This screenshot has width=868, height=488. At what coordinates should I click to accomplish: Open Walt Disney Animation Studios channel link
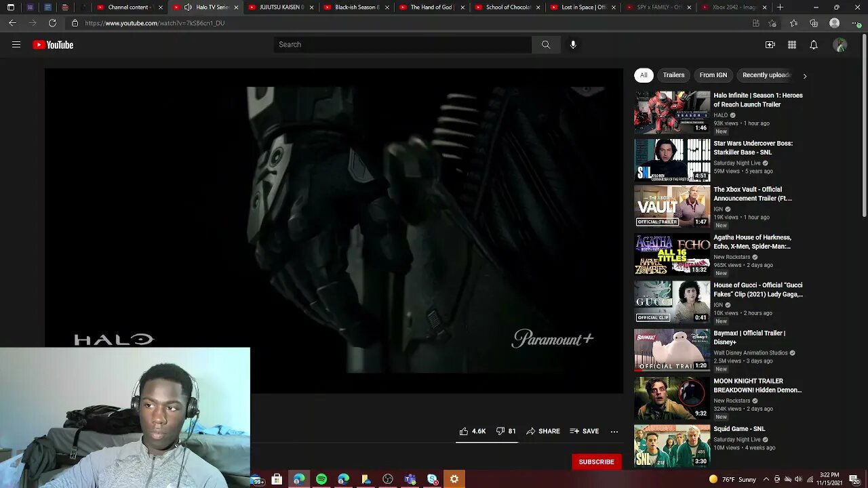click(x=751, y=353)
